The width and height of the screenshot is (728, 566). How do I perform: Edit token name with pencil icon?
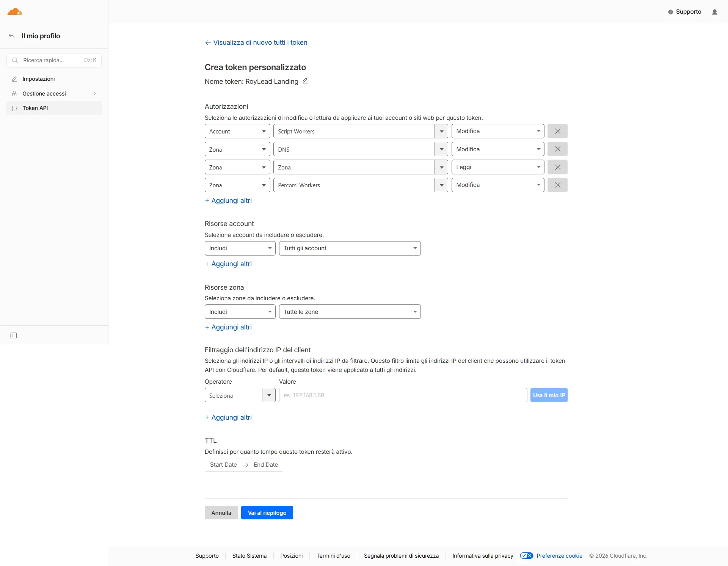click(x=305, y=81)
